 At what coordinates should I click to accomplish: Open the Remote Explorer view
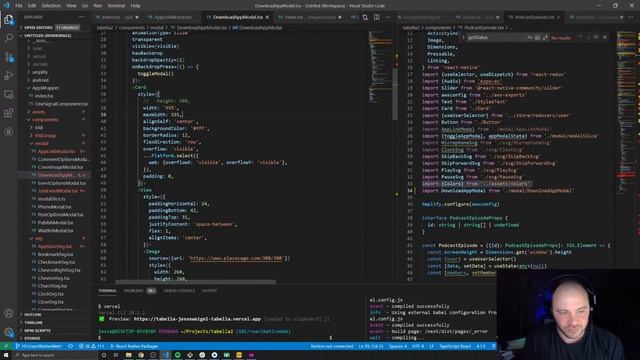click(9, 94)
